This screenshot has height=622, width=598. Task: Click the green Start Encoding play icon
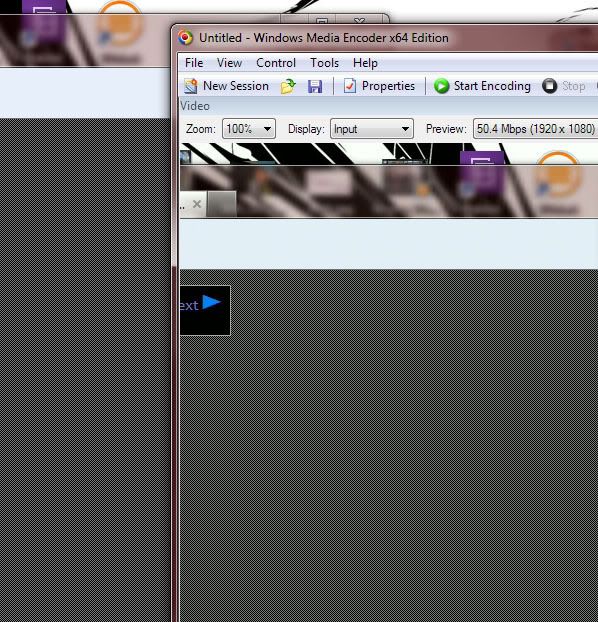441,86
